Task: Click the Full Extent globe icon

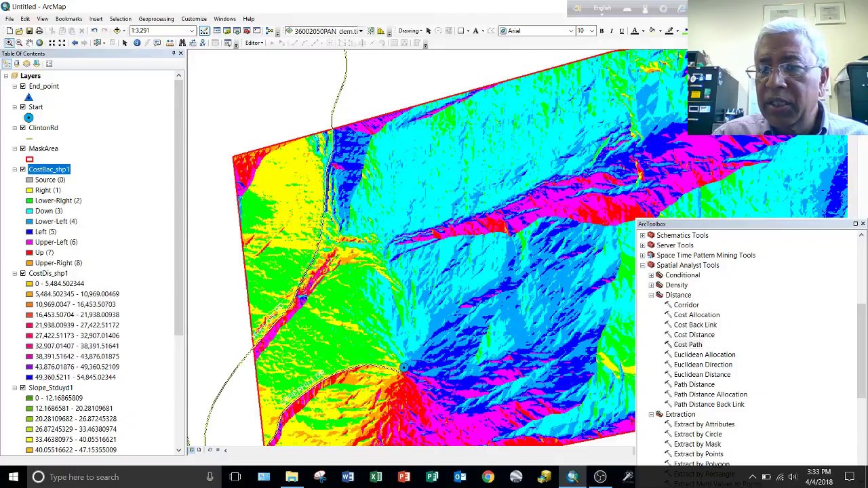Action: 39,43
